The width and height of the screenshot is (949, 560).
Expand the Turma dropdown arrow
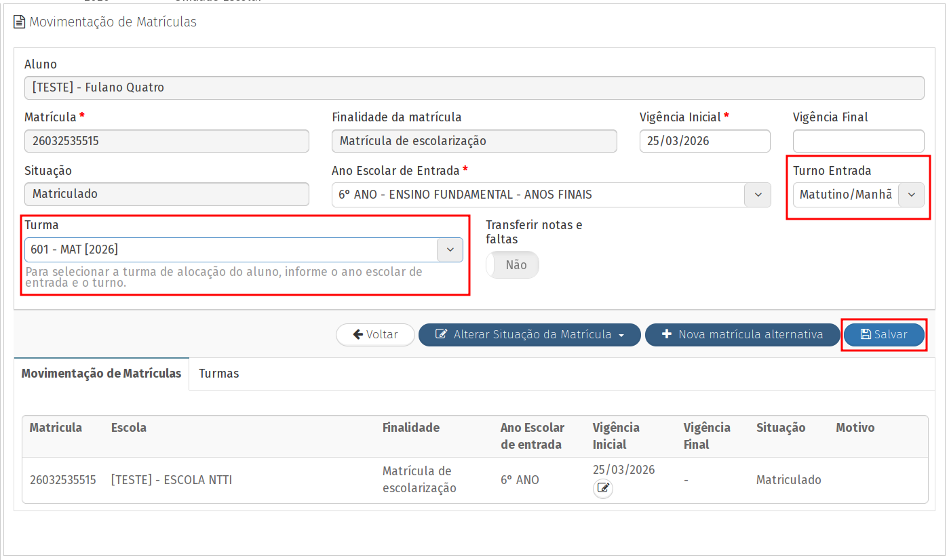pyautogui.click(x=450, y=249)
